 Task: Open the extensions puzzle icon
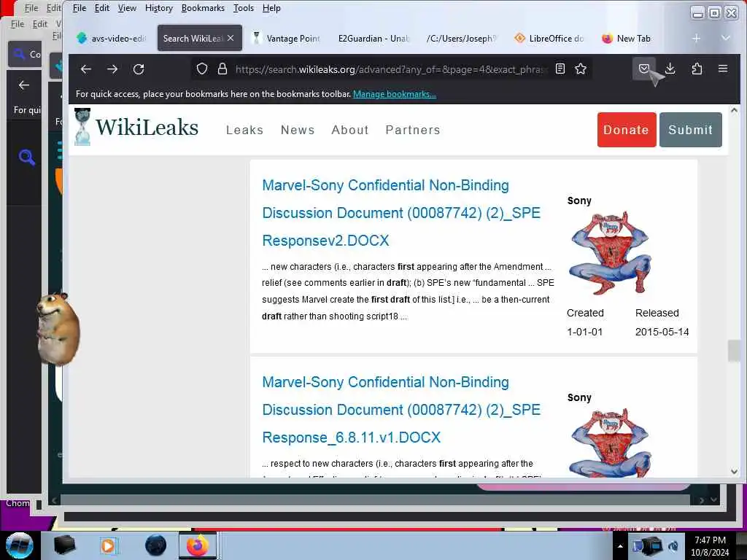point(697,69)
